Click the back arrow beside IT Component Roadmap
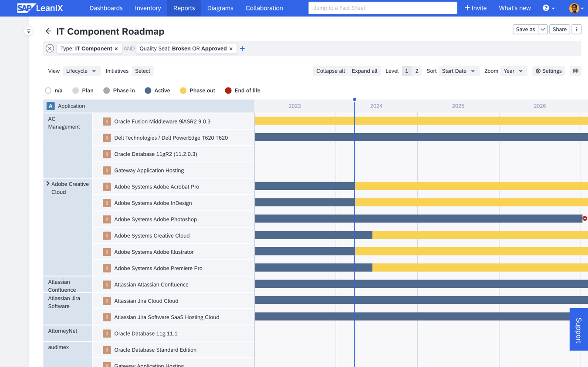This screenshot has height=367, width=588. coord(48,31)
